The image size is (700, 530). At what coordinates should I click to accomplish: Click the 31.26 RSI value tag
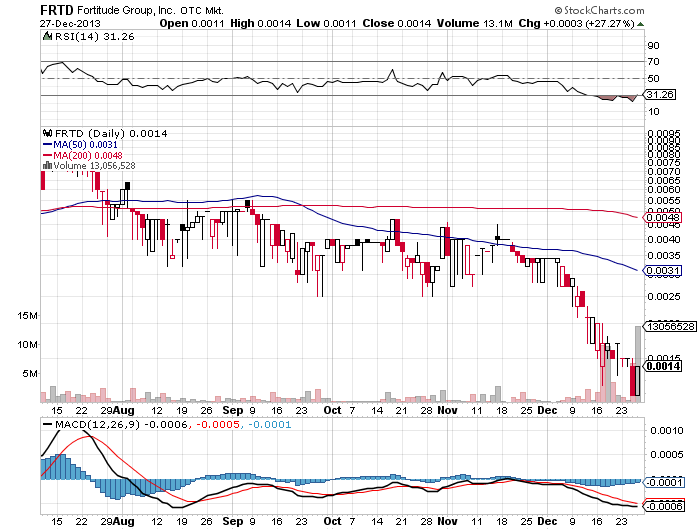(659, 95)
